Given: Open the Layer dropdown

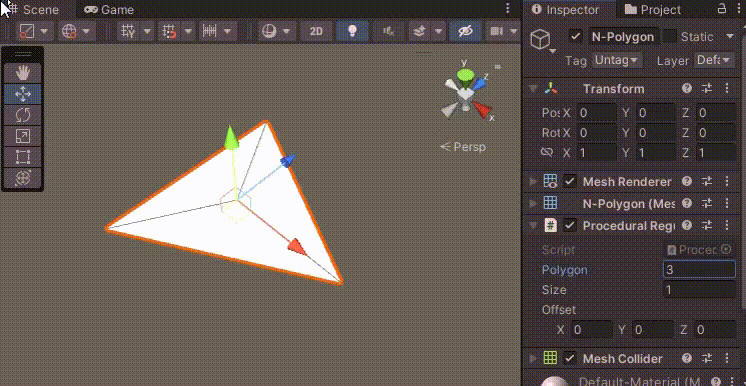Looking at the screenshot, I should pyautogui.click(x=713, y=60).
